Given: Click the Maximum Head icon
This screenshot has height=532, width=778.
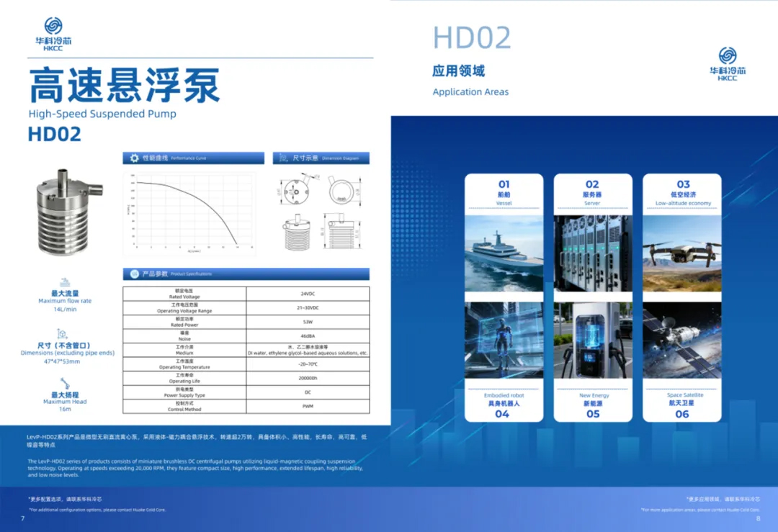Looking at the screenshot, I should click(x=64, y=382).
